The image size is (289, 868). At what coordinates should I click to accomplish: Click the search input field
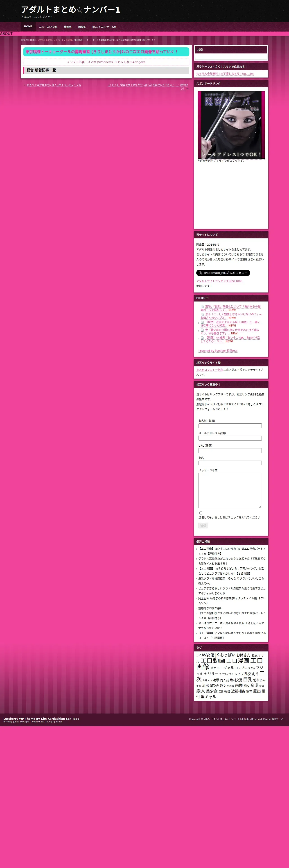[231, 56]
